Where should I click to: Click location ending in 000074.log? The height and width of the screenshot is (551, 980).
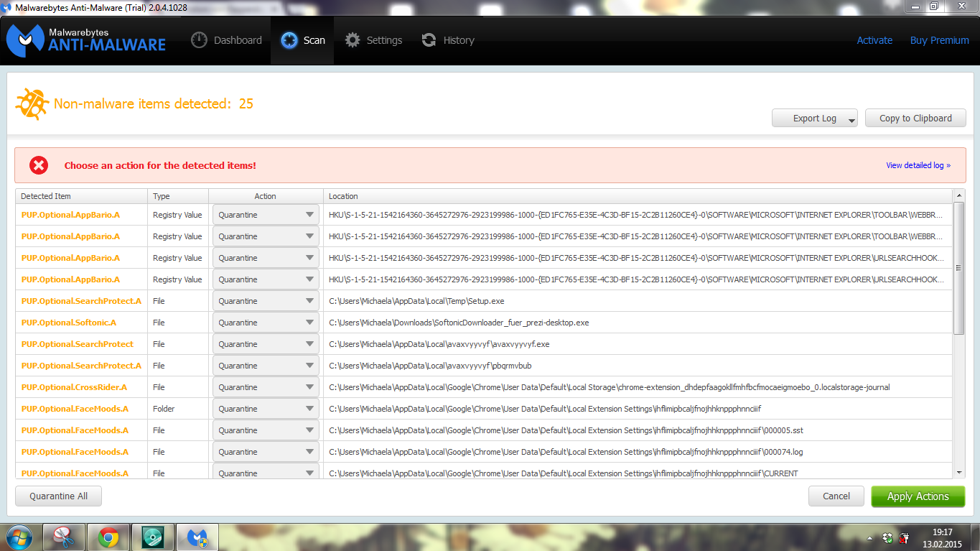(x=566, y=452)
